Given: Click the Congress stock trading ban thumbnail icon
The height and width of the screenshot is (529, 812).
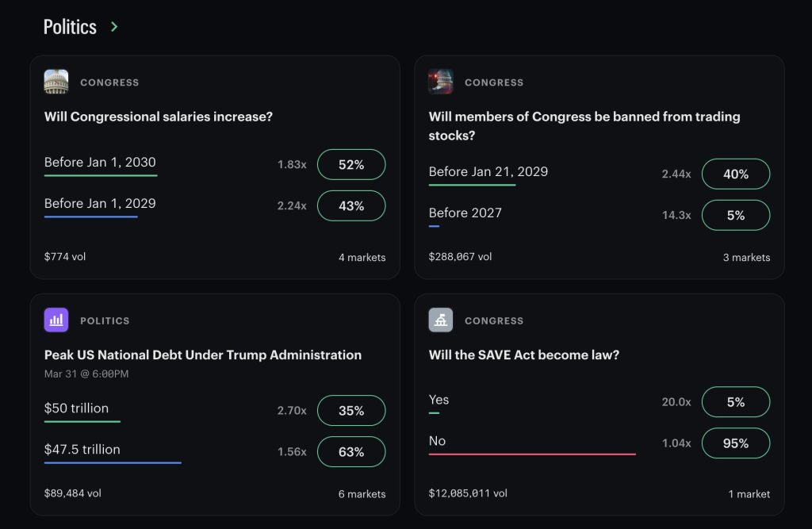Looking at the screenshot, I should point(441,82).
